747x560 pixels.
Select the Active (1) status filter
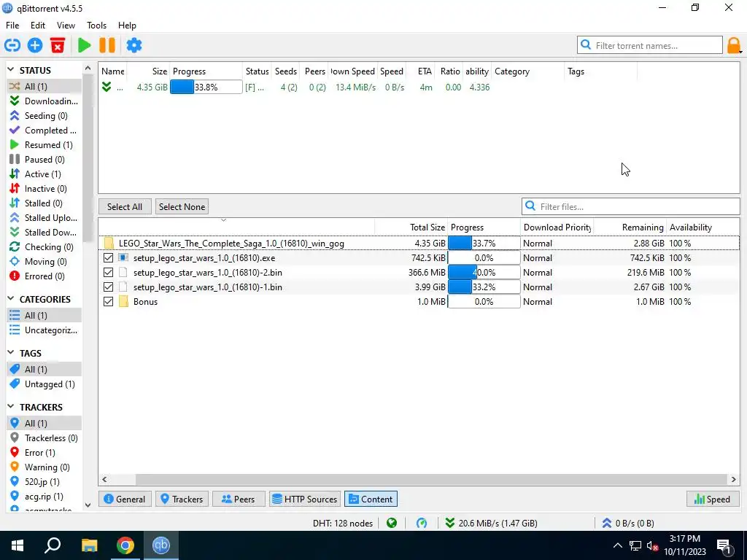pos(44,174)
